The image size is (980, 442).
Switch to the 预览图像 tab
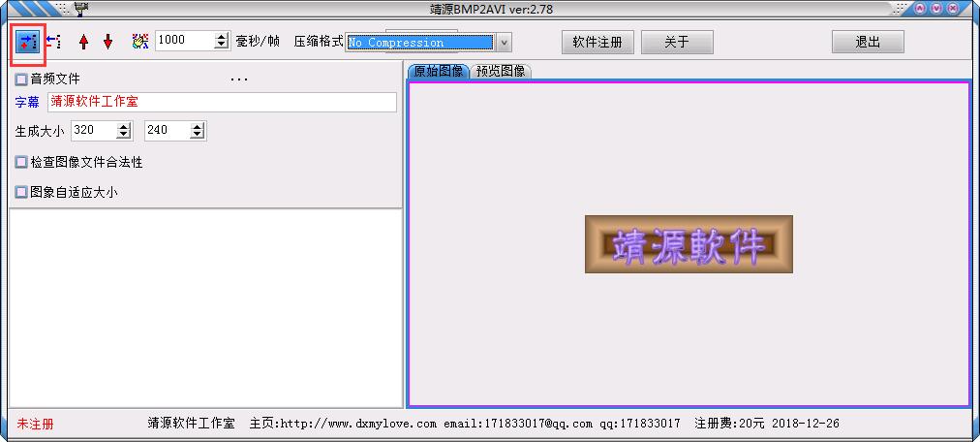click(501, 72)
